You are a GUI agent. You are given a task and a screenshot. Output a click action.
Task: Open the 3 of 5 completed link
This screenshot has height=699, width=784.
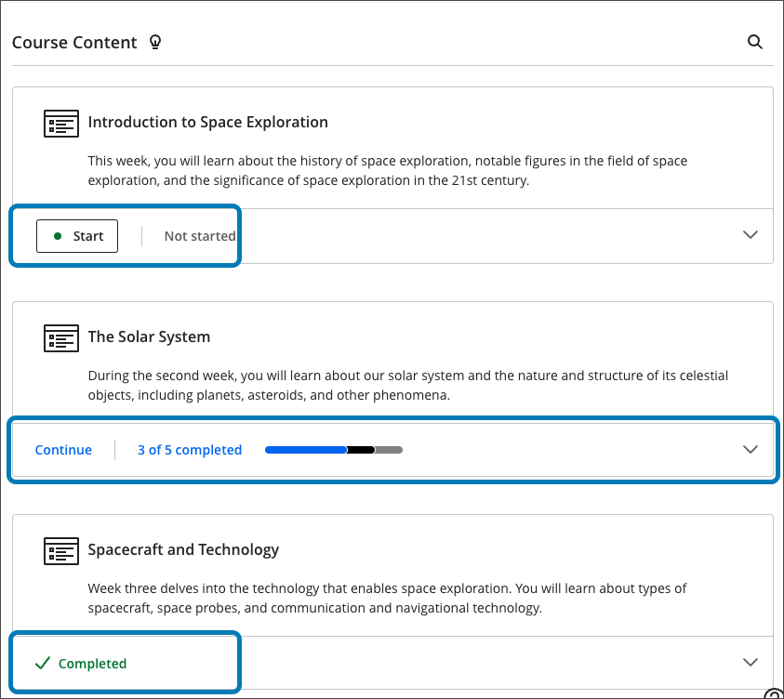tap(190, 450)
